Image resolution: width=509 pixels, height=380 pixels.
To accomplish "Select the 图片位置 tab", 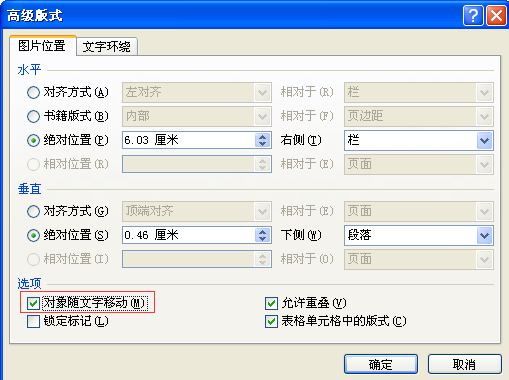I will tap(42, 45).
